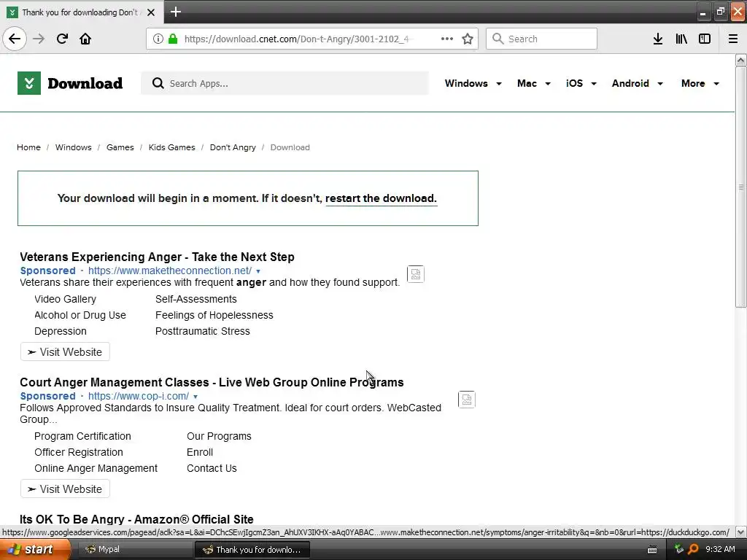The width and height of the screenshot is (747, 560).
Task: Open the hamburger application menu
Action: 733,39
